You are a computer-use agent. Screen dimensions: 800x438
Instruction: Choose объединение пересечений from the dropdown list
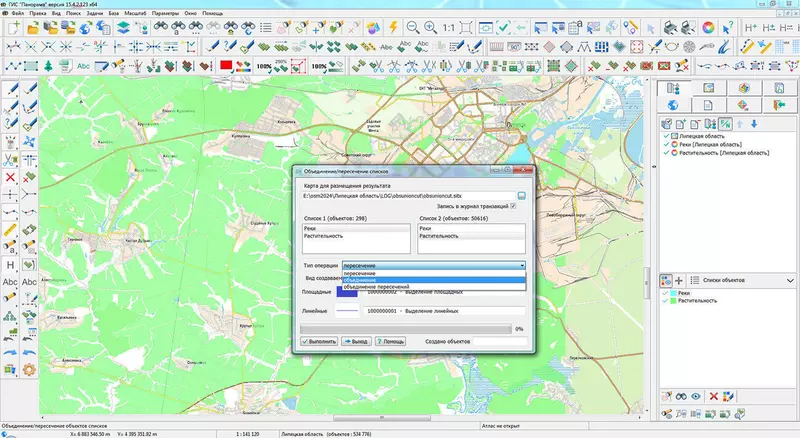(377, 288)
